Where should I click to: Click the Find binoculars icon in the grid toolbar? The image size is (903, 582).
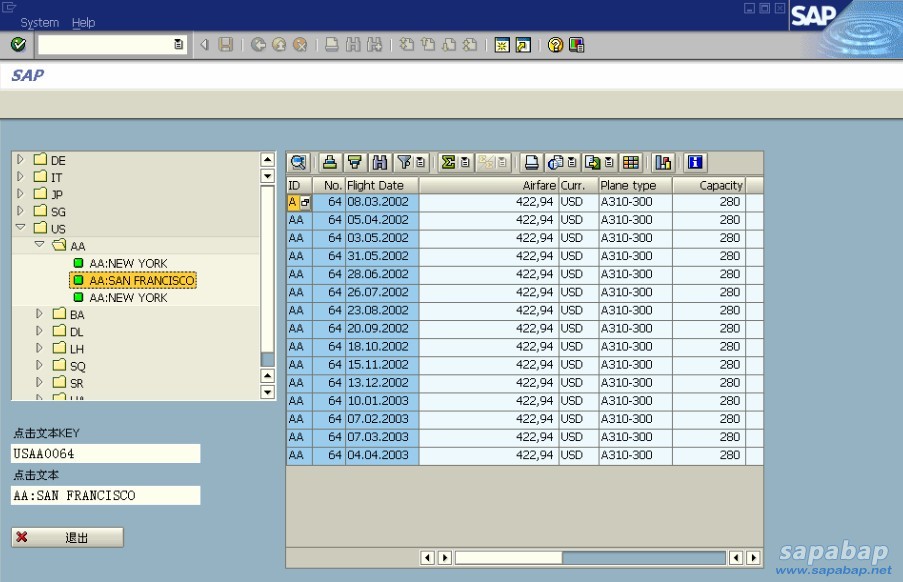380,162
